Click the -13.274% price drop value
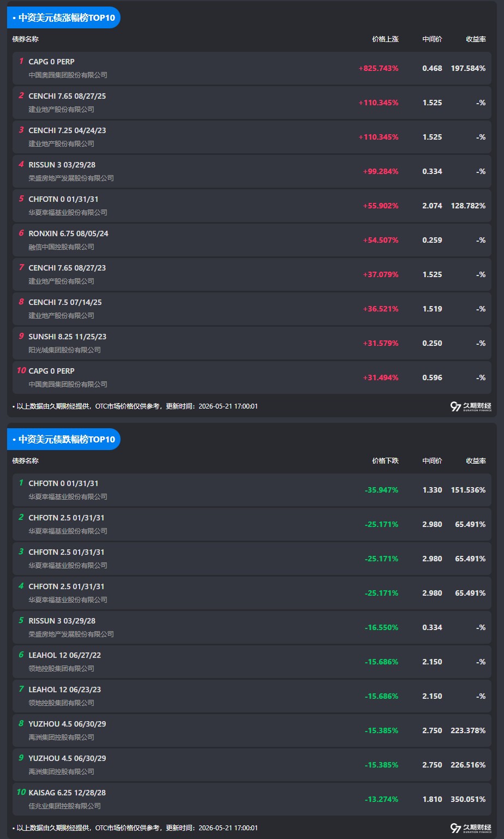Screen dimensions: 504x839 coord(381,799)
